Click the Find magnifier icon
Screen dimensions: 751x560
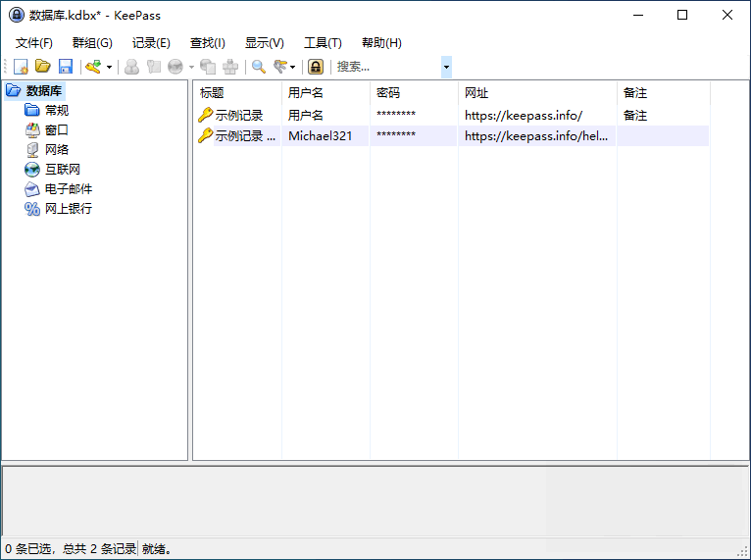(259, 67)
